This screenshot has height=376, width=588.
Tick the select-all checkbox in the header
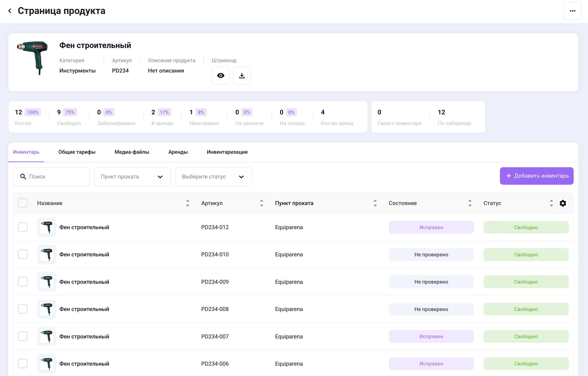click(23, 203)
